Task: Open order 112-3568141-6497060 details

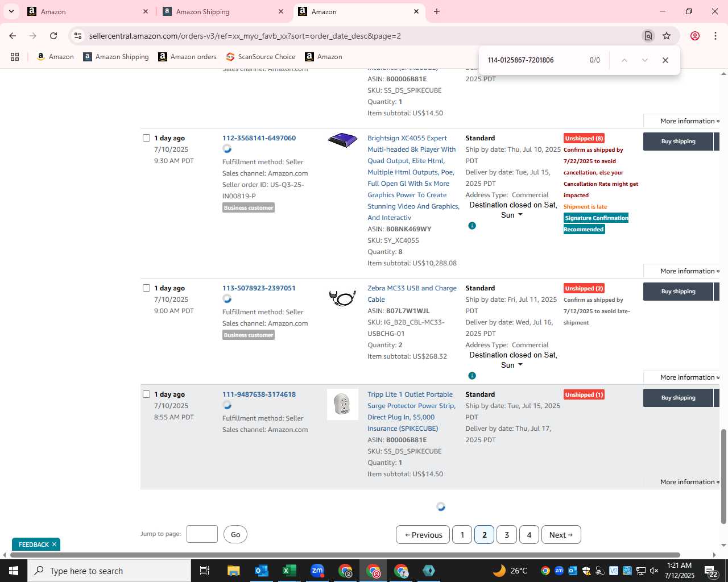Action: click(x=259, y=138)
